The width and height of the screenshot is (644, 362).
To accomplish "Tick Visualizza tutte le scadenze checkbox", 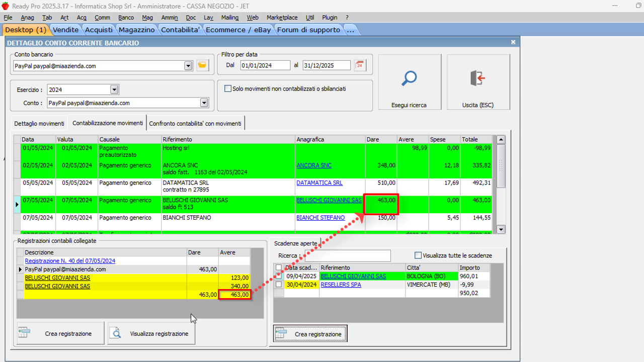I will [x=418, y=255].
